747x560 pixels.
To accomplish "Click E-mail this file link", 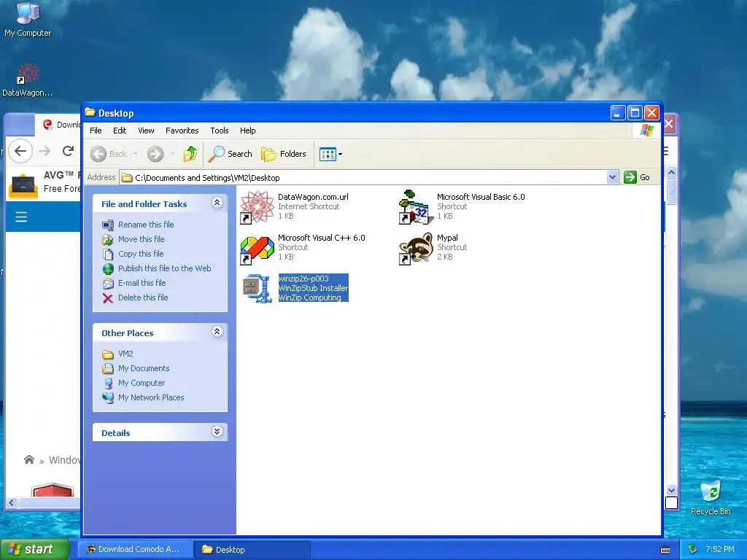I will coord(142,283).
